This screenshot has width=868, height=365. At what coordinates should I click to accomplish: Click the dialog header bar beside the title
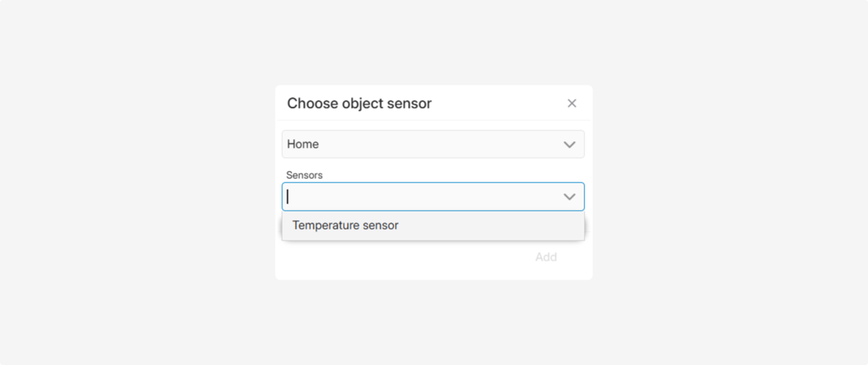498,104
